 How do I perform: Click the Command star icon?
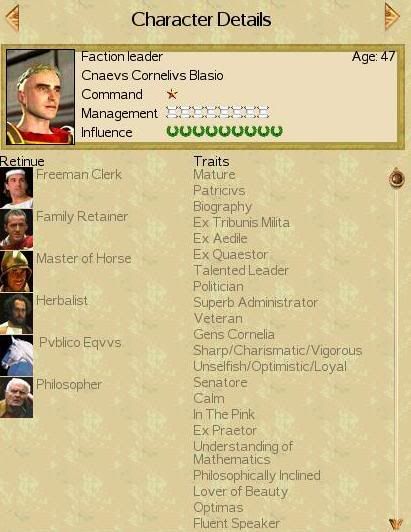(x=172, y=94)
